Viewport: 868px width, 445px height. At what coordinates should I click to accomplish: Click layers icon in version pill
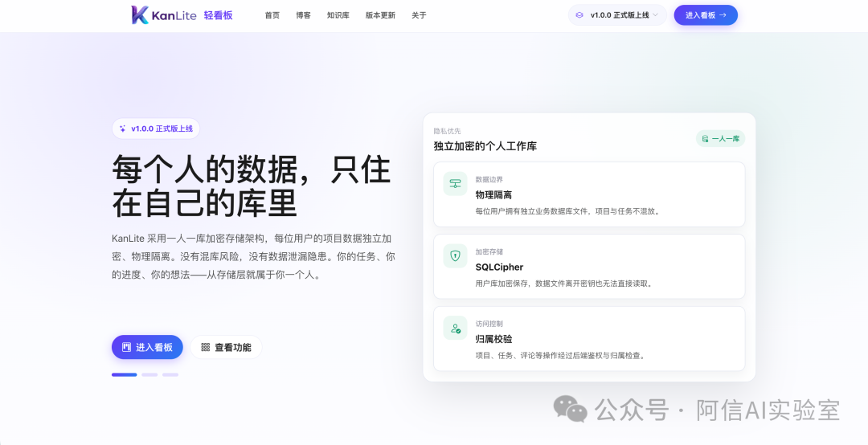point(579,15)
